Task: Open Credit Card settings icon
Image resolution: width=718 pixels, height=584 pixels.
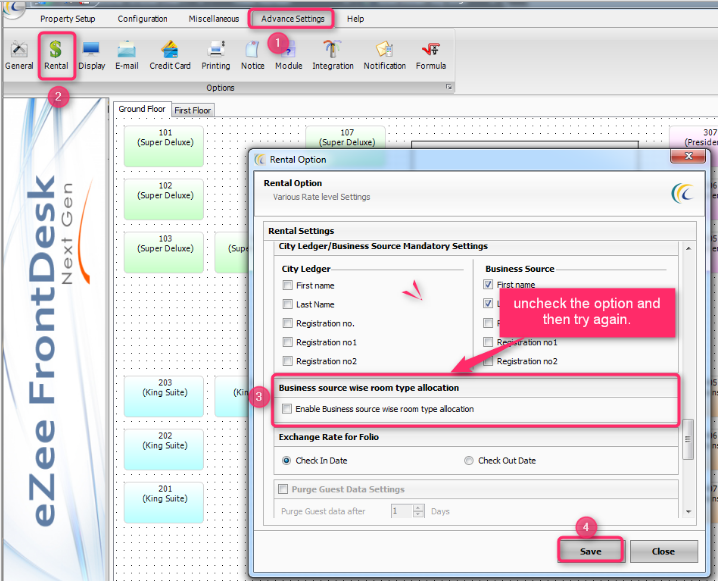Action: (x=170, y=55)
